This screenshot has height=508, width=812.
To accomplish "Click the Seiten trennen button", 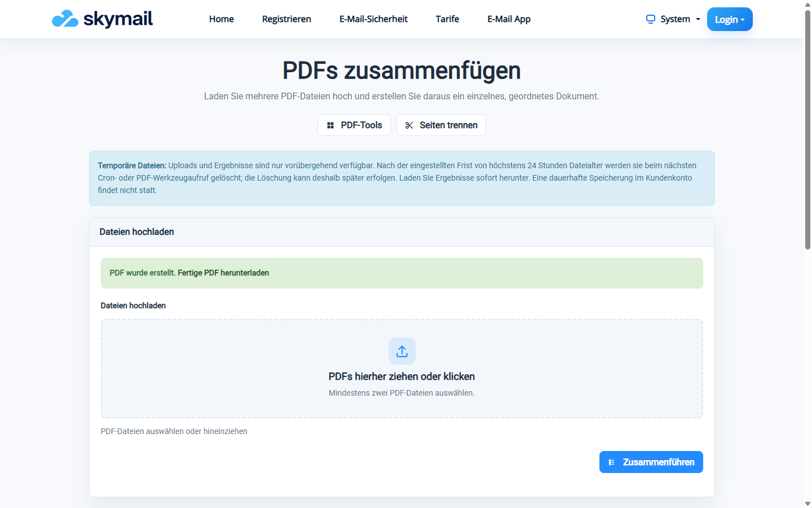I will [441, 125].
